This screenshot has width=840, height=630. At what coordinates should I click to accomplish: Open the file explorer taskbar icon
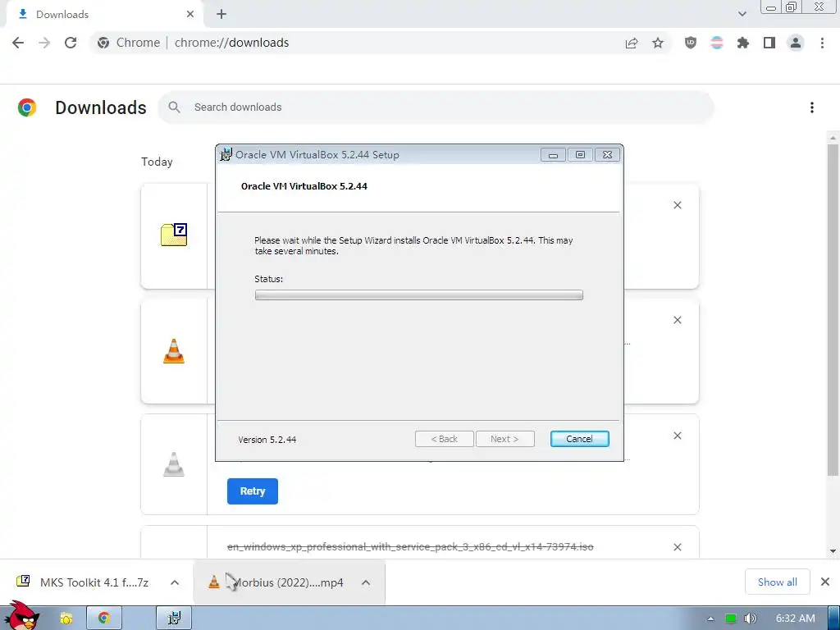pyautogui.click(x=66, y=619)
